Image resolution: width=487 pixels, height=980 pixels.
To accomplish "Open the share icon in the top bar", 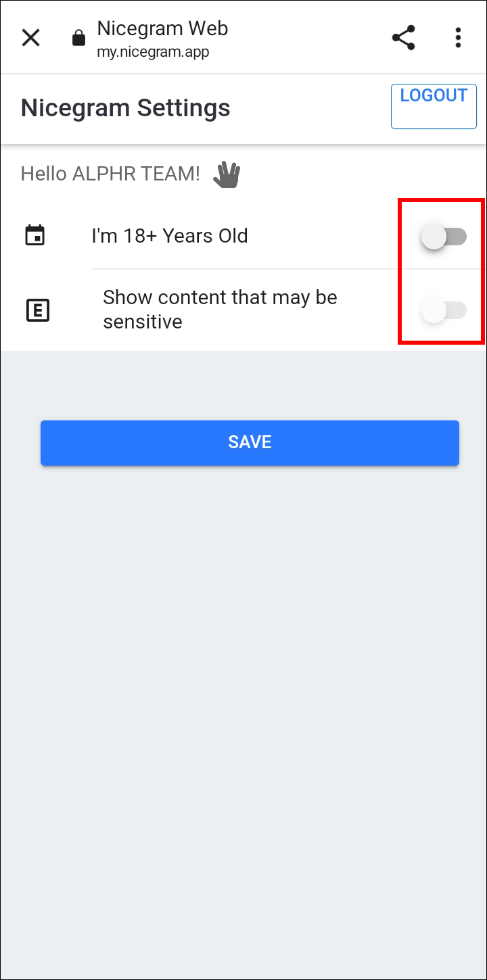I will (x=404, y=38).
